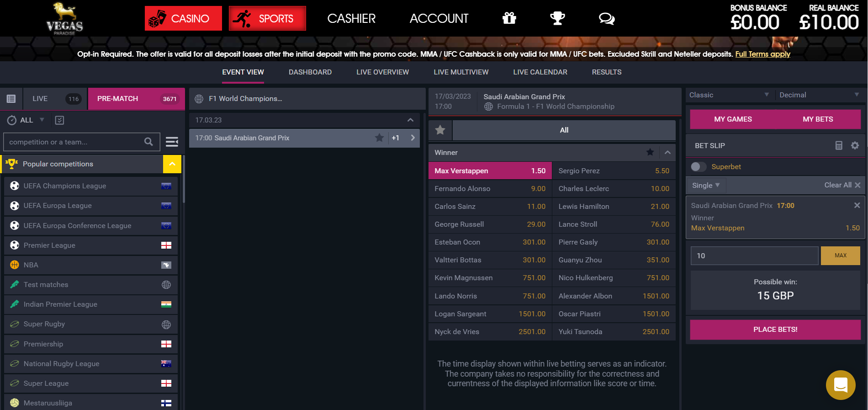This screenshot has width=868, height=410.
Task: Click the Test matches cricket icon
Action: pyautogui.click(x=15, y=284)
